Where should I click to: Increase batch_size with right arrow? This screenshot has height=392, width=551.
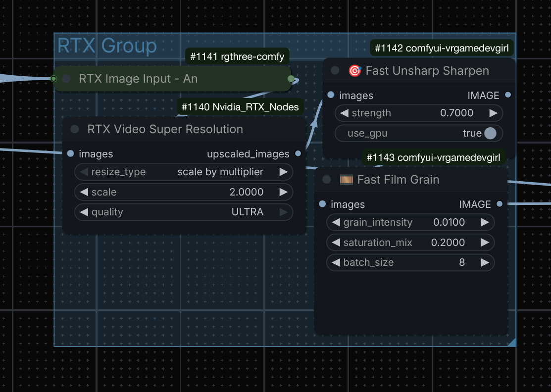pyautogui.click(x=485, y=262)
